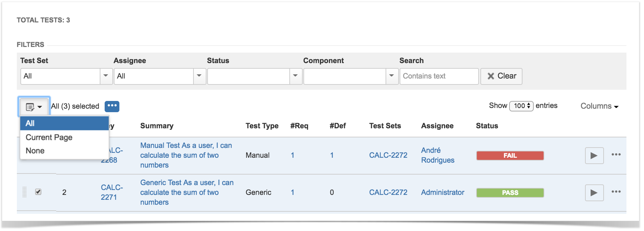Viewport: 644px width, 231px height.
Task: Sort by the #Def column header
Action: [x=338, y=126]
